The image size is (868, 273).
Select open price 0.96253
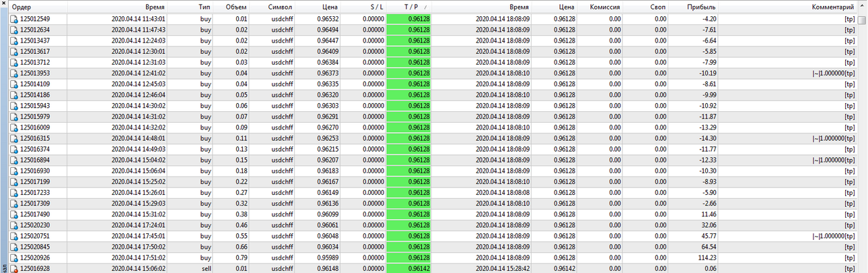point(328,138)
